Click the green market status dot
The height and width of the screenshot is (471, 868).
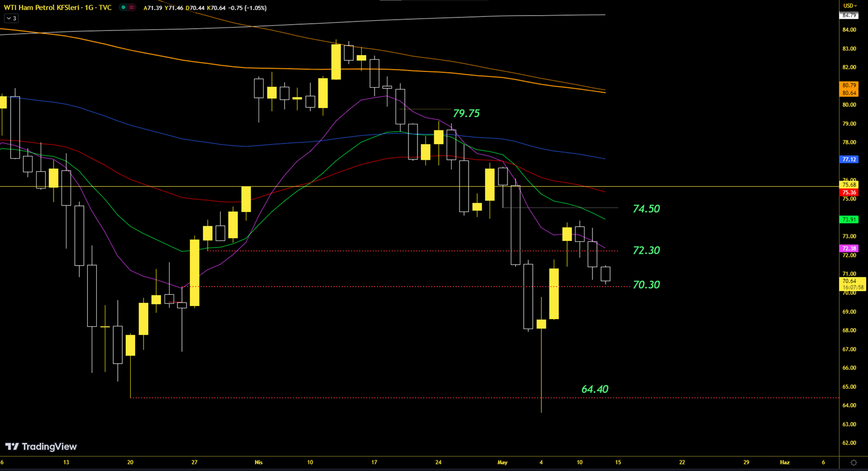coord(123,8)
